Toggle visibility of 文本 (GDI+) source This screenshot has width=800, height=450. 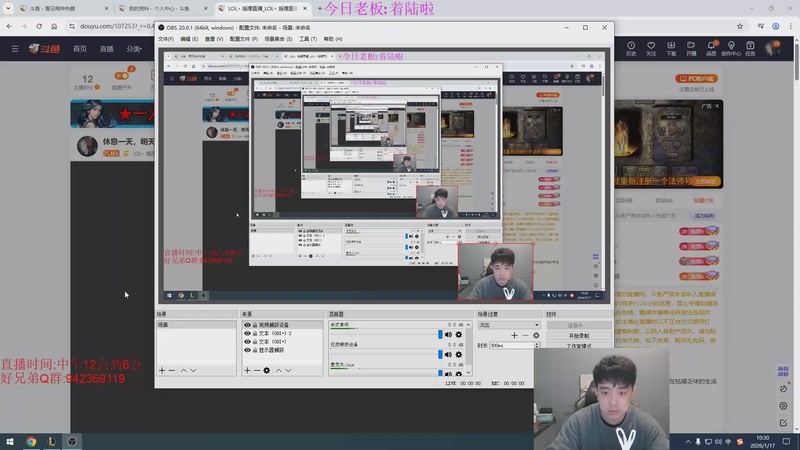(x=247, y=341)
